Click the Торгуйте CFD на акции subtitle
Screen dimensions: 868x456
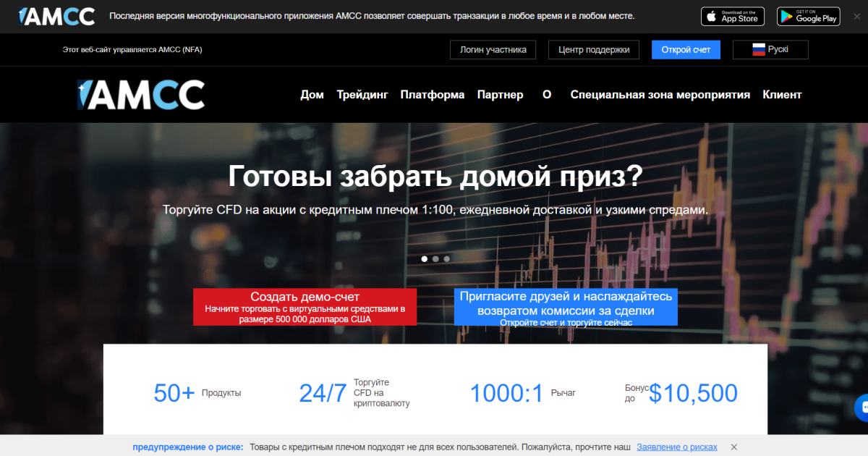(x=435, y=210)
